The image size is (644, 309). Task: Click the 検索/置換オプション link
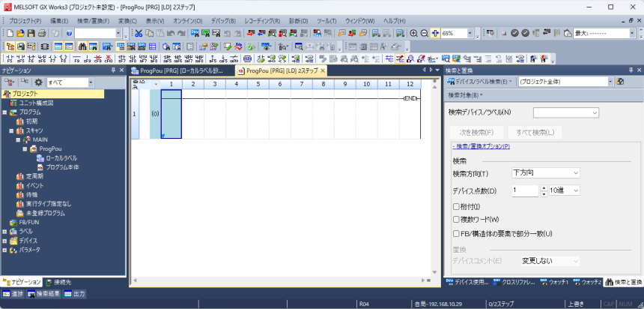click(x=481, y=146)
